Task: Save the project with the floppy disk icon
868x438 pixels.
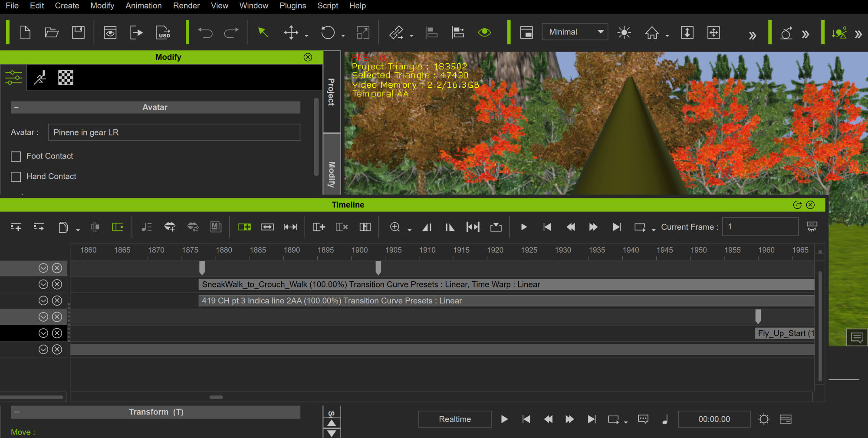Action: pos(78,33)
